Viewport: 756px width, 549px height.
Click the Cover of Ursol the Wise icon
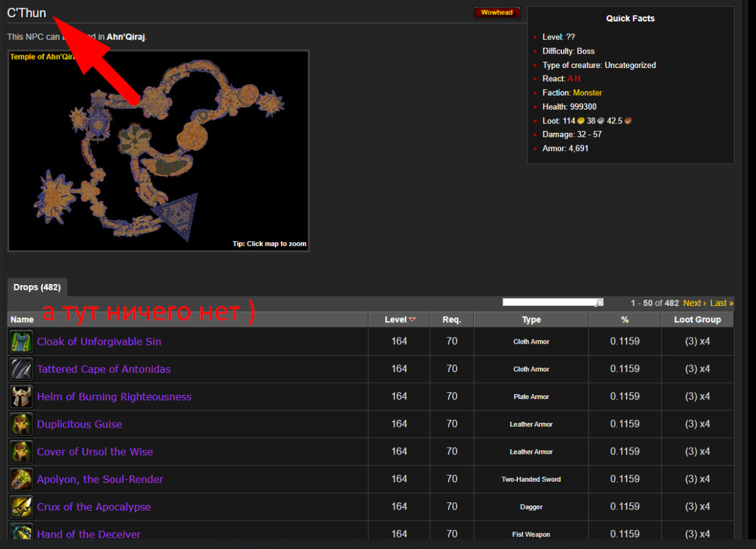21,452
